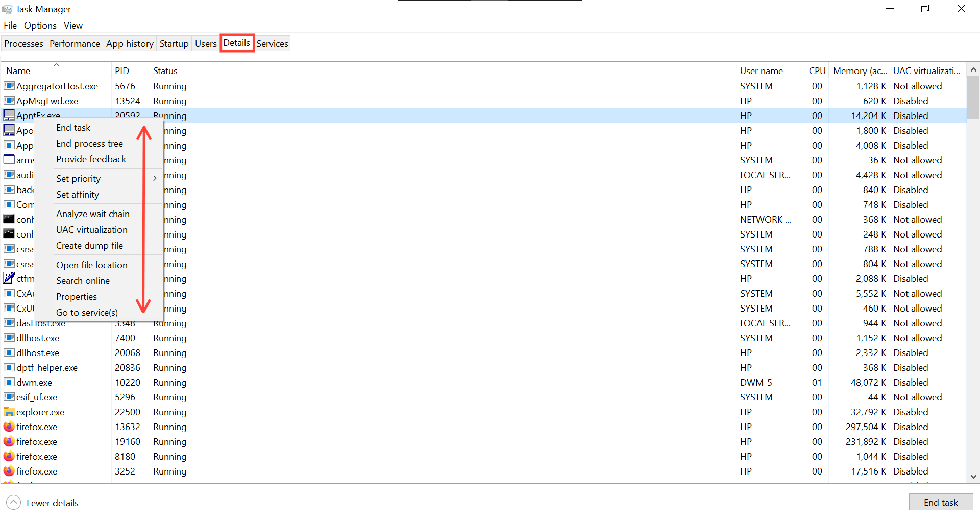Click the ApMsgFwd.exe process icon
This screenshot has height=521, width=980.
tap(9, 101)
